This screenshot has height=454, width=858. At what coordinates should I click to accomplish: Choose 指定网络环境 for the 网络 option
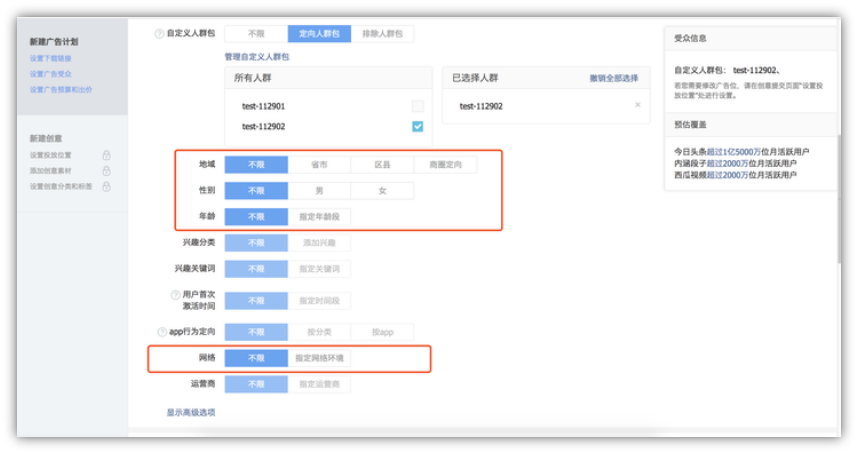[319, 357]
